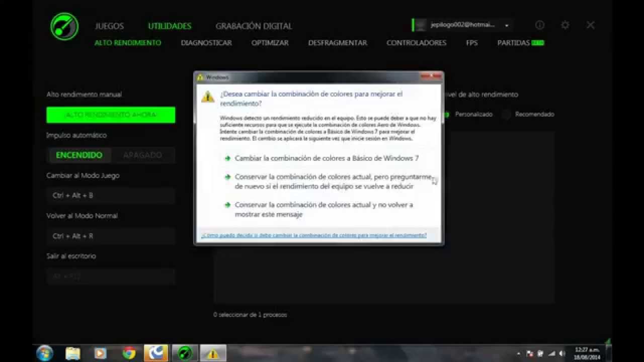The width and height of the screenshot is (644, 362).
Task: Select the OPTIMIZAR sub-tab
Action: 270,43
